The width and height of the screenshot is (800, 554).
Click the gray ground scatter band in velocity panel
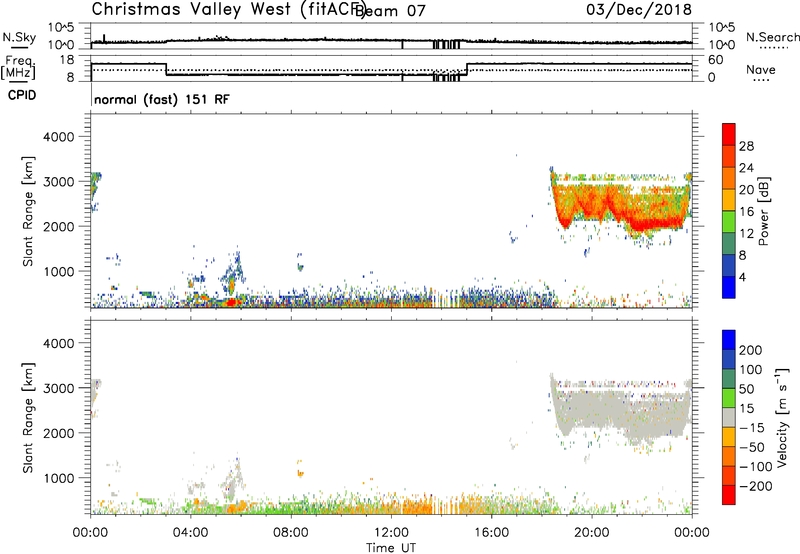[622, 412]
